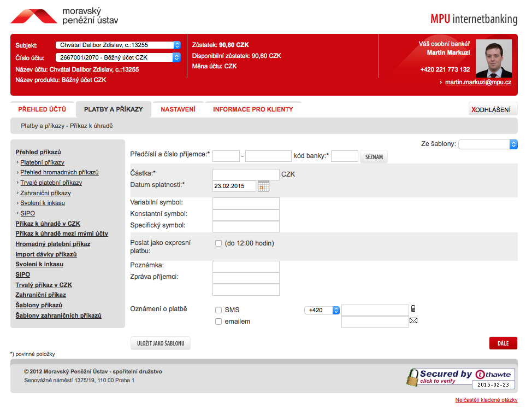Click the Odhlášení logout button

[x=493, y=109]
